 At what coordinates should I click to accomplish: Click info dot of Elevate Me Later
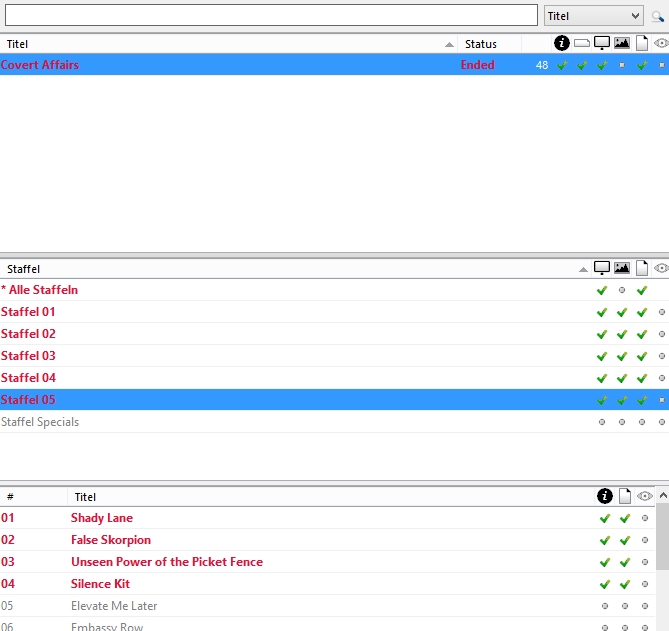(x=605, y=606)
